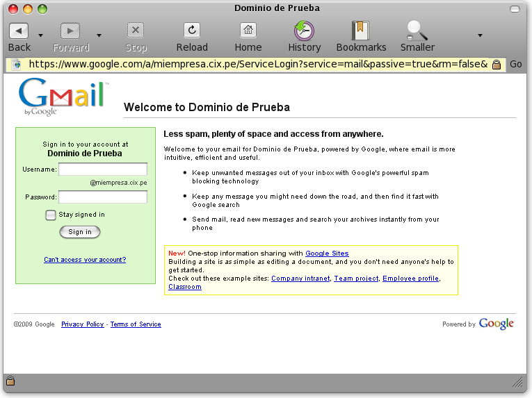The image size is (532, 398).
Task: Click the Gmail logo
Action: [63, 97]
